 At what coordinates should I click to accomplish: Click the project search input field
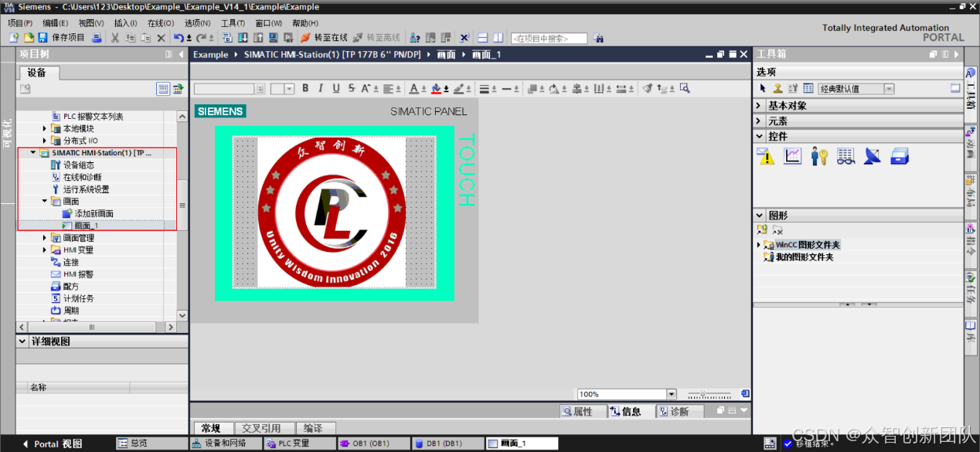coord(549,38)
